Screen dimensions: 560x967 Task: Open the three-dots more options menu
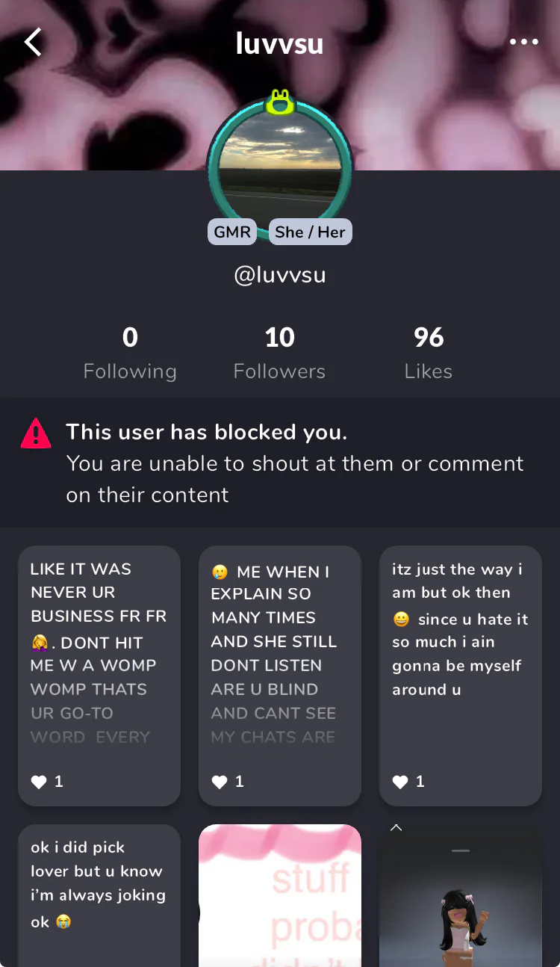click(x=523, y=43)
